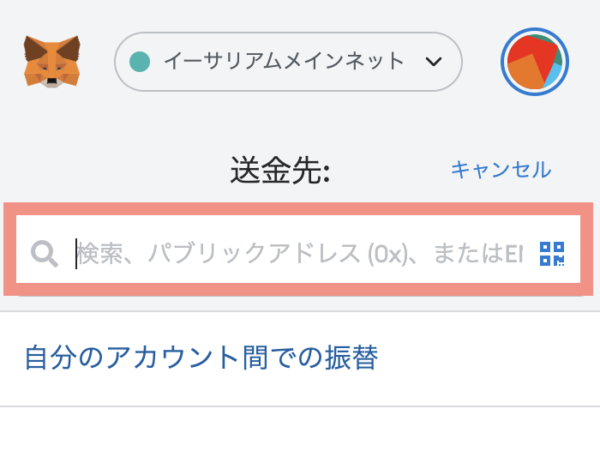Go to wallet home via fox icon
This screenshot has height=463, width=600.
pos(52,62)
